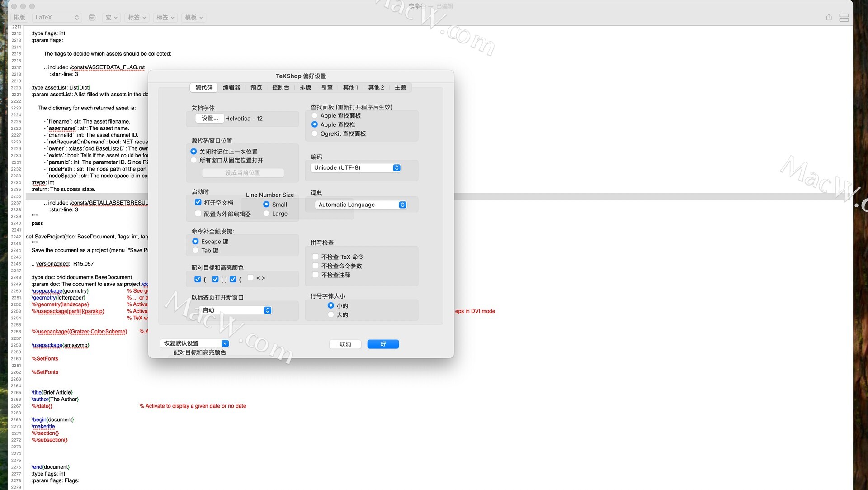Switch to the 主题 tab
This screenshot has width=868, height=490.
pos(400,88)
